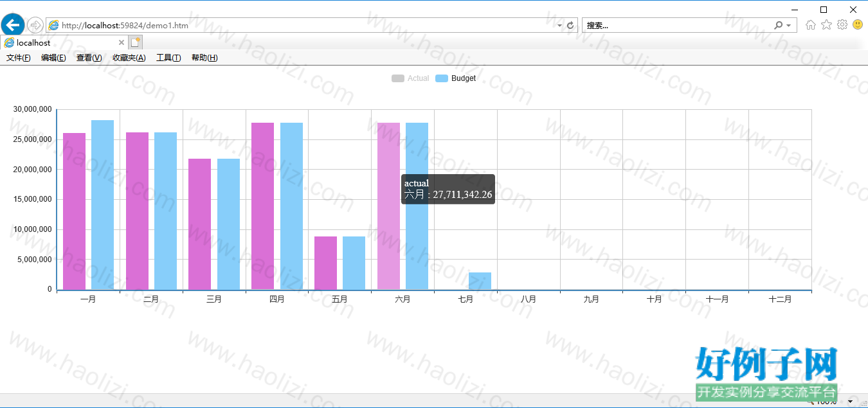Open the search provider dropdown arrow
868x408 pixels.
[789, 26]
